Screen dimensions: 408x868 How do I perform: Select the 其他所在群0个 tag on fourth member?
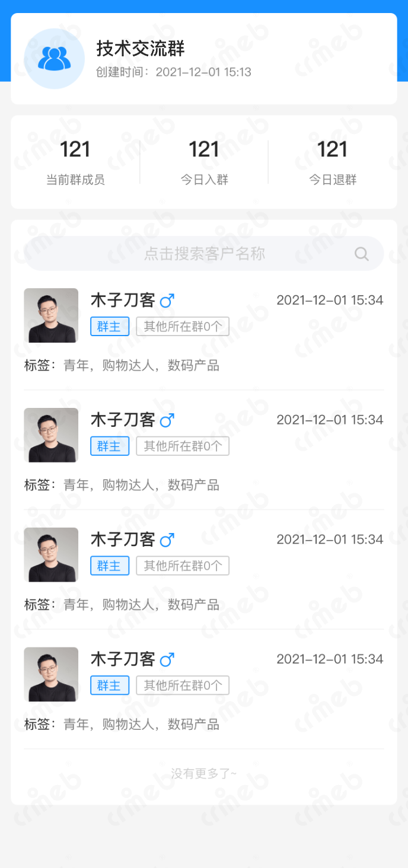pyautogui.click(x=183, y=685)
